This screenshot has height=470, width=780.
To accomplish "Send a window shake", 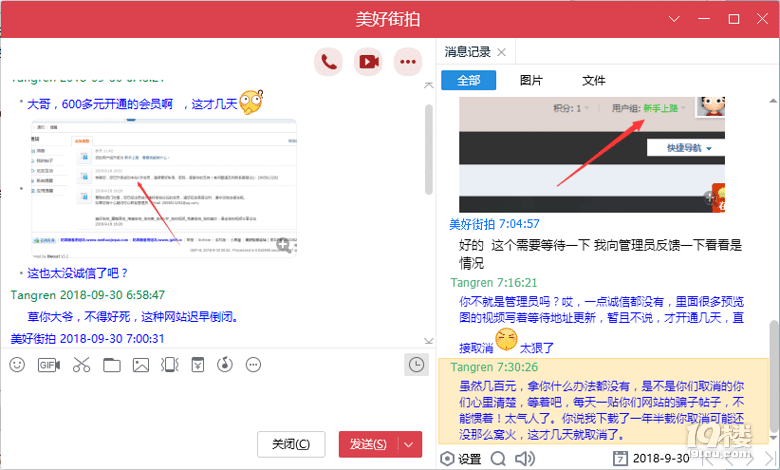I will point(170,365).
